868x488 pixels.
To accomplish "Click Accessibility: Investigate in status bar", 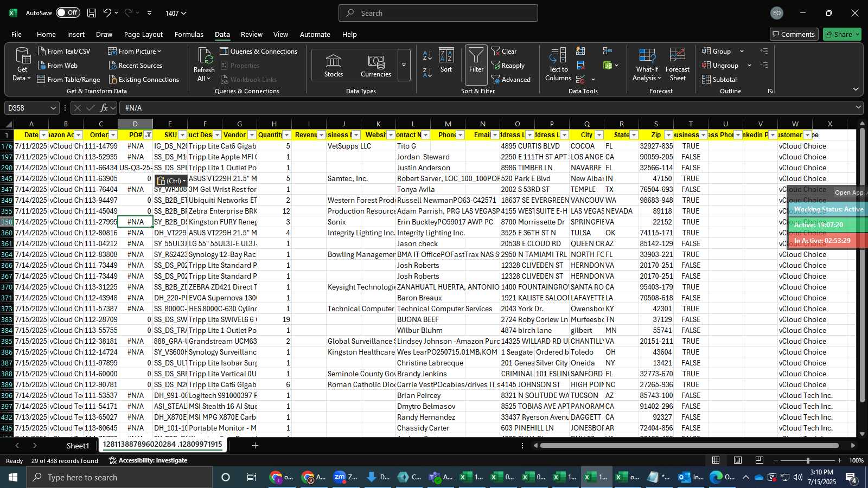I will pos(148,460).
